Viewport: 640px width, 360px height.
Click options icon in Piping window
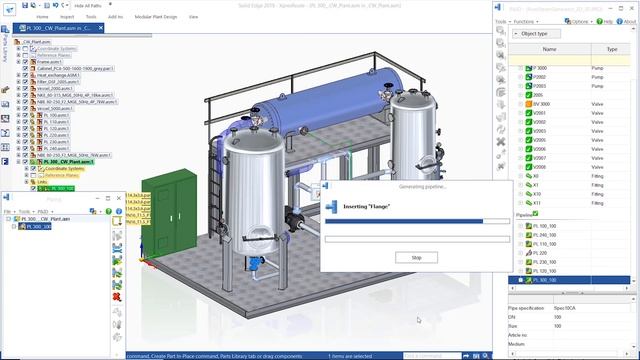point(93,211)
